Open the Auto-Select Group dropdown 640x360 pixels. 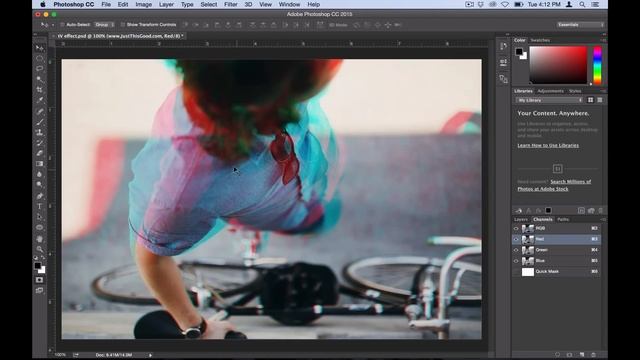click(x=104, y=25)
